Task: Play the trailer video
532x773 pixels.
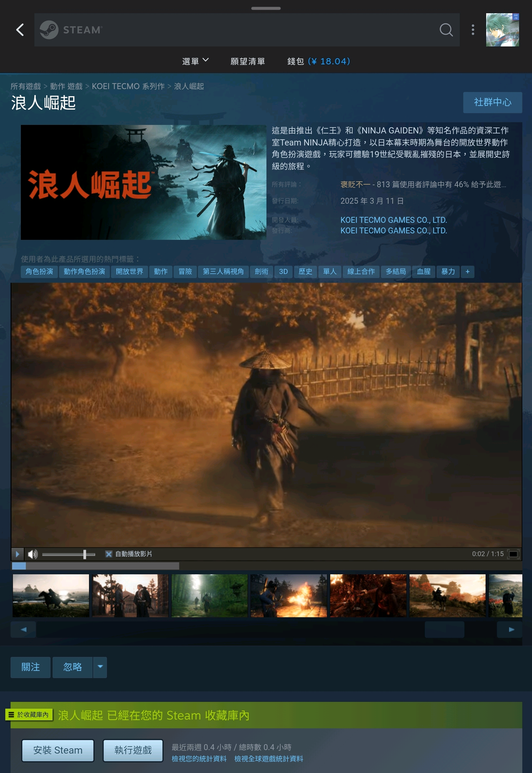Action: click(18, 554)
